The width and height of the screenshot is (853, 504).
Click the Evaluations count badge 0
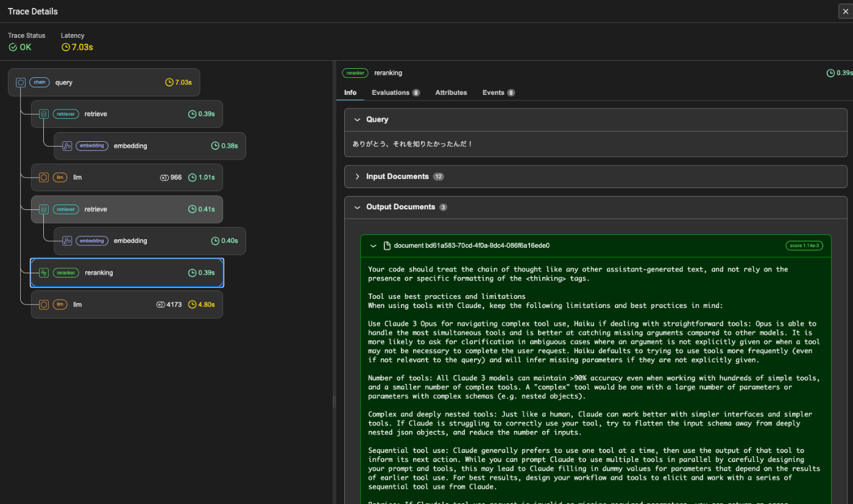tap(416, 93)
